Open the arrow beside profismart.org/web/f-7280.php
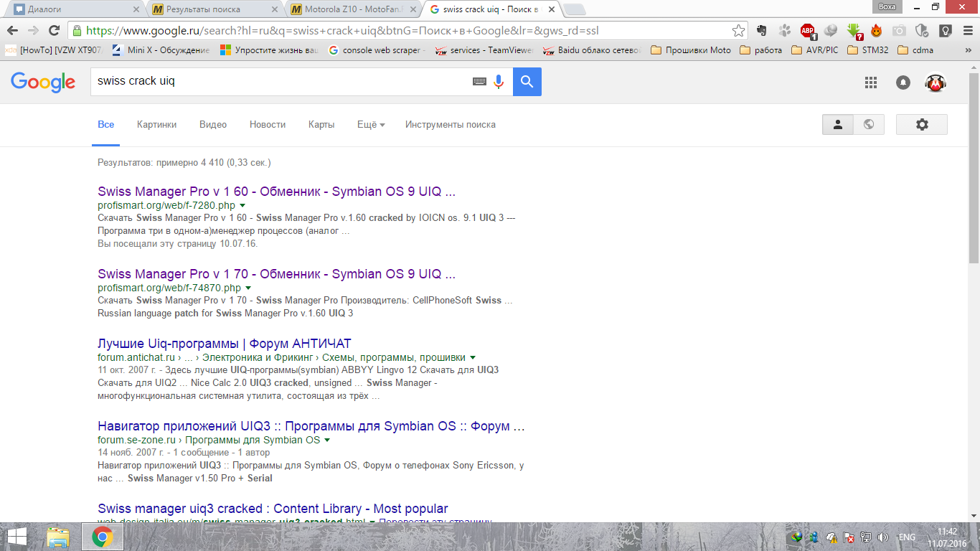The height and width of the screenshot is (551, 980). click(x=242, y=207)
